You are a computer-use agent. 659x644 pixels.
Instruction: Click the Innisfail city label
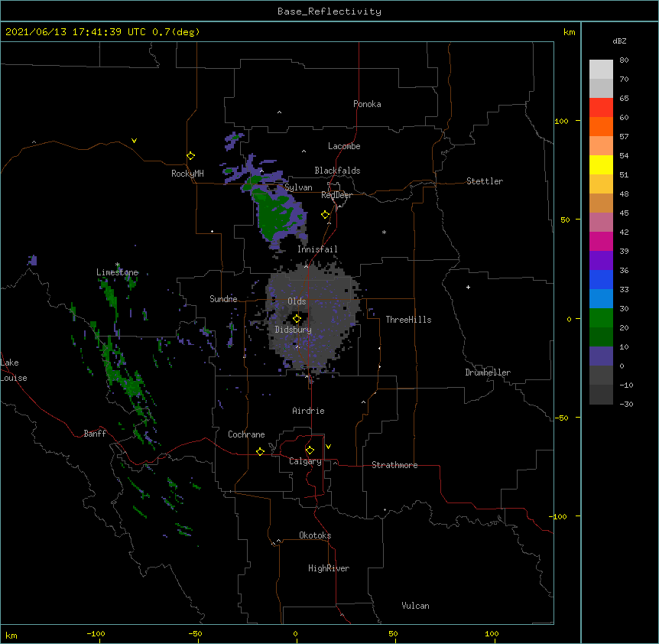(x=317, y=249)
